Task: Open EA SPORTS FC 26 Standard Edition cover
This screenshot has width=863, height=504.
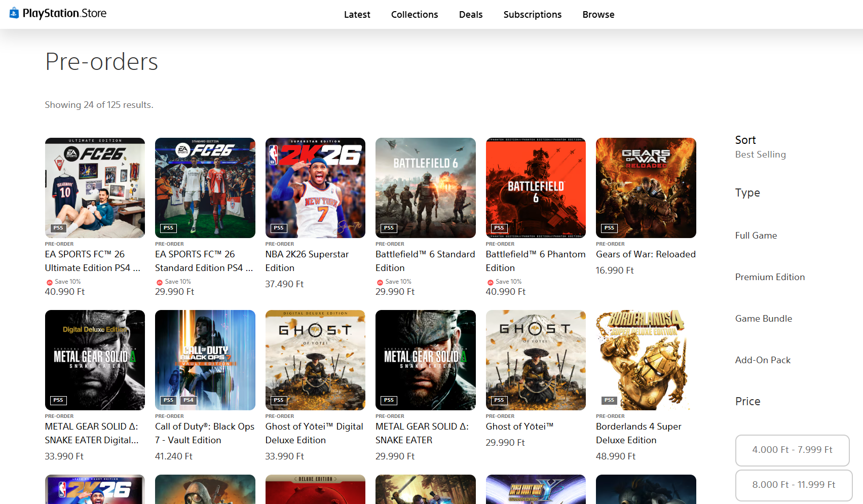Action: [x=205, y=188]
